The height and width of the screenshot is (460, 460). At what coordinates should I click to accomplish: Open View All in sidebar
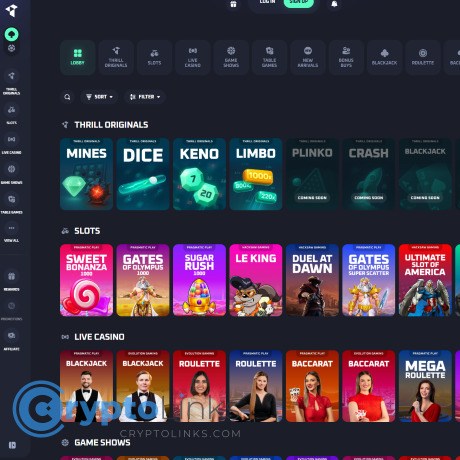[x=12, y=233]
